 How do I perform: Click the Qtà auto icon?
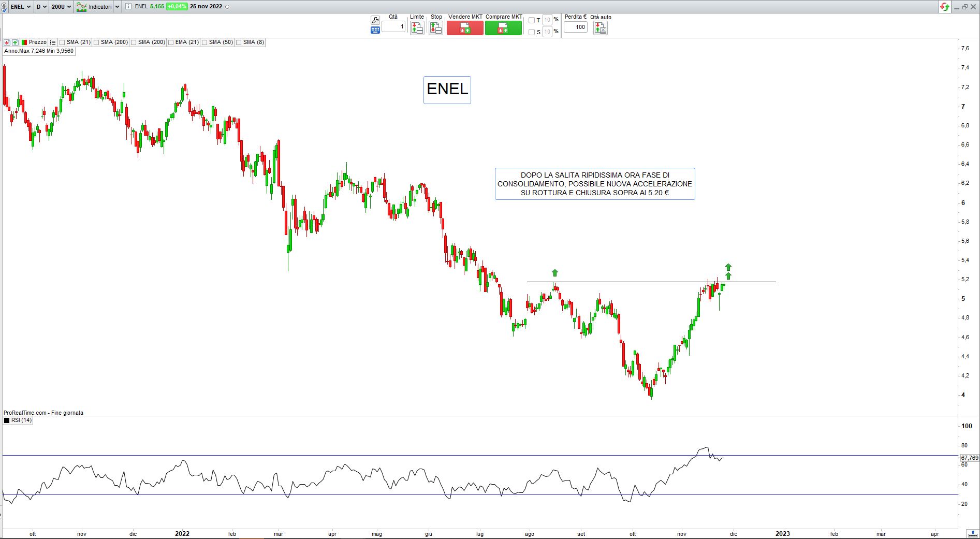click(601, 28)
